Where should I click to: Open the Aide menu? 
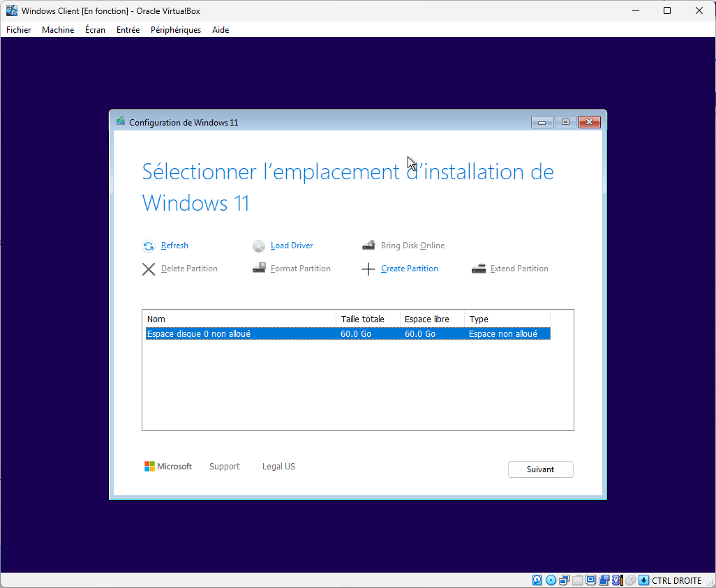221,30
